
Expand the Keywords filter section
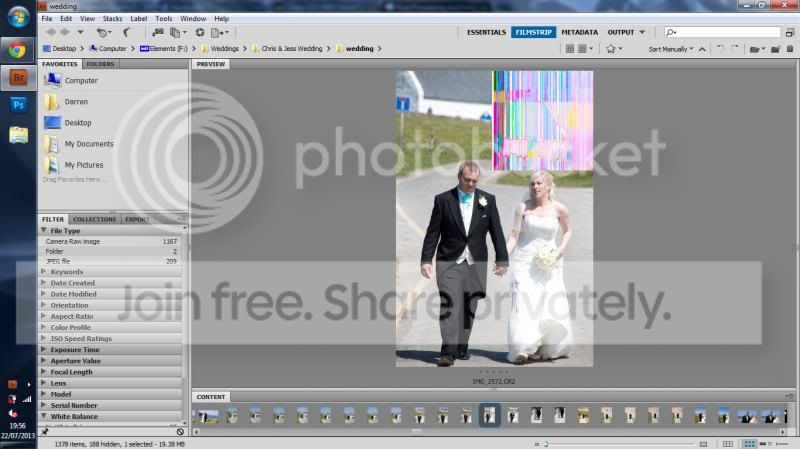66,272
